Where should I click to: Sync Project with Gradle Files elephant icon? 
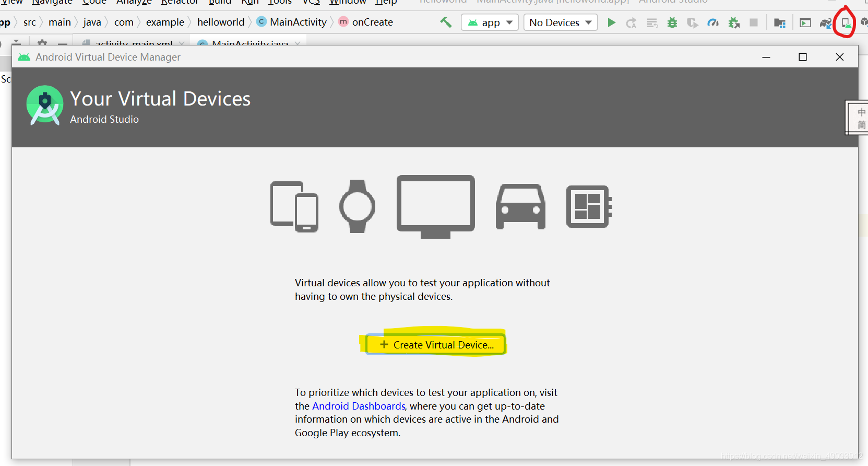[826, 22]
